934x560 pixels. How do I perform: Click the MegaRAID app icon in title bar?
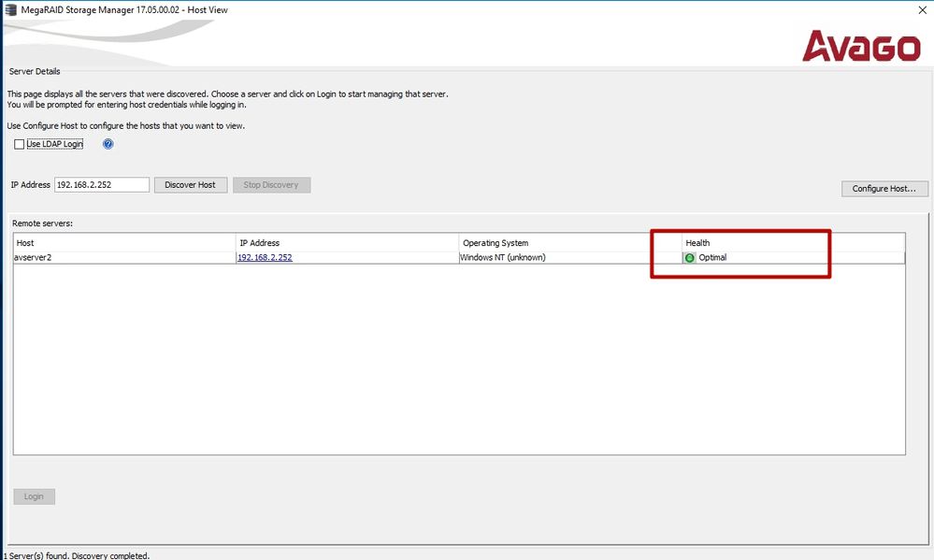click(x=10, y=9)
